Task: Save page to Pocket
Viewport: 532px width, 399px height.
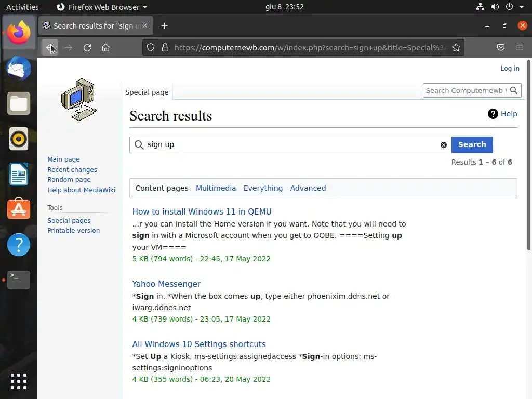Action: coord(501,47)
